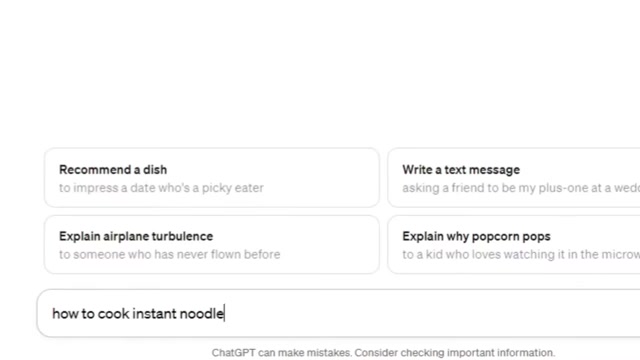Screen dimensions: 640x360
Task: Click the word "instant" in the message box
Action: (154, 313)
